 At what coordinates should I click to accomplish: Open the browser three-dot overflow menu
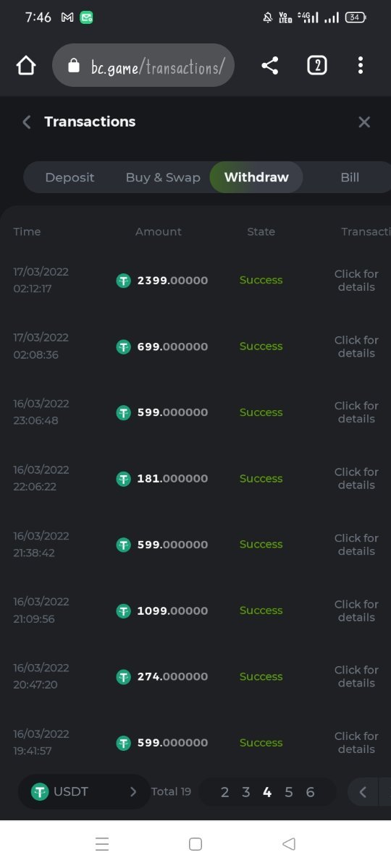(x=361, y=66)
